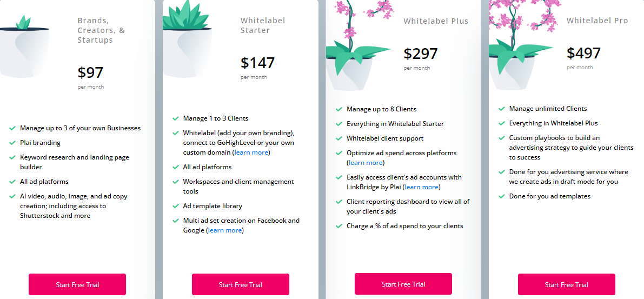Start free trial for Whitelabel Pro
The height and width of the screenshot is (299, 644).
[x=567, y=284]
